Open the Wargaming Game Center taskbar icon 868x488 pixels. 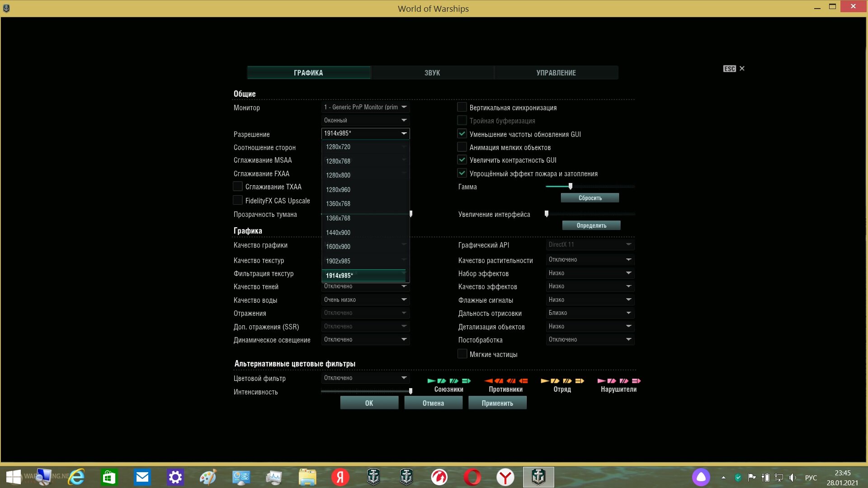439,477
